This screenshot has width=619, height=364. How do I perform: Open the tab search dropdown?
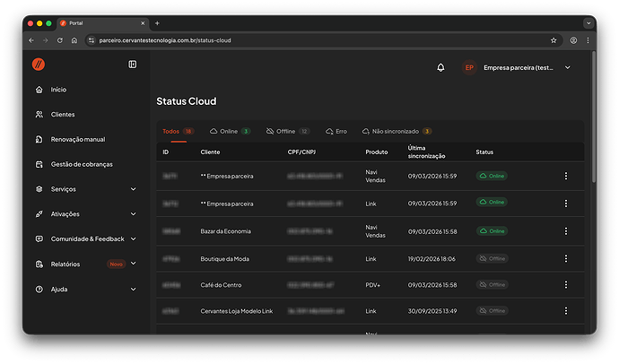coord(588,23)
